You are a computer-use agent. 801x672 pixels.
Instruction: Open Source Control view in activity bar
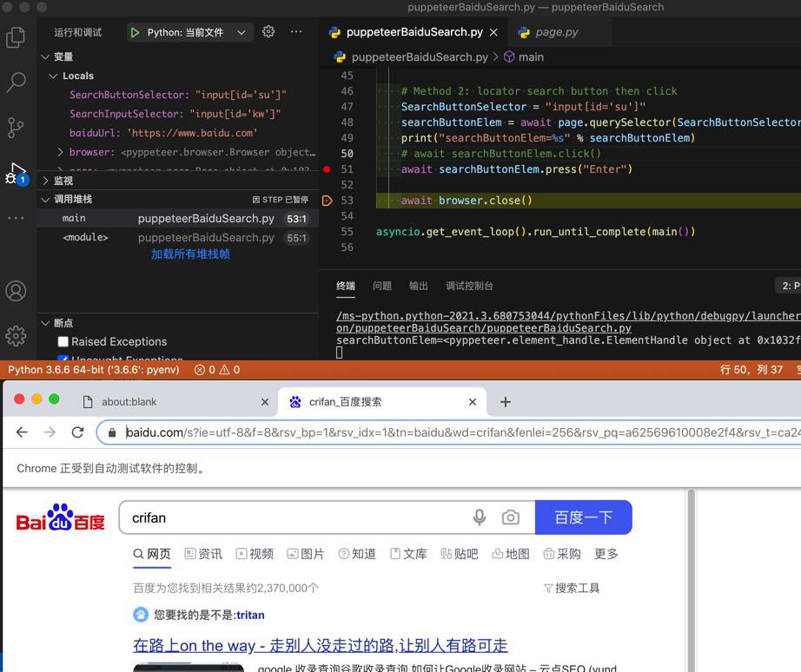coord(16,127)
